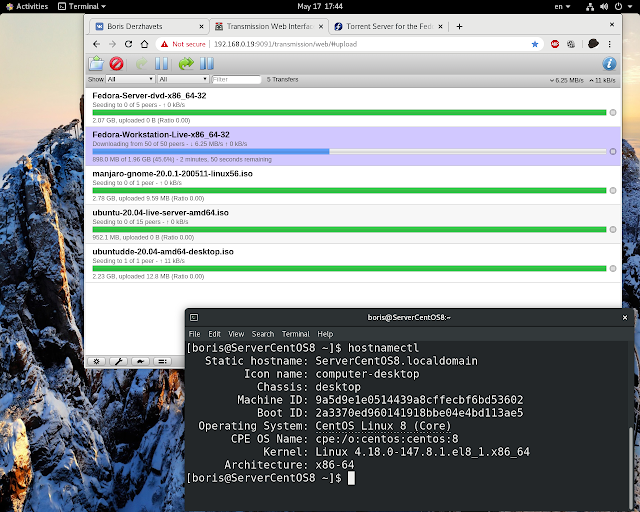Open terminal Terminal menu

tap(296, 334)
